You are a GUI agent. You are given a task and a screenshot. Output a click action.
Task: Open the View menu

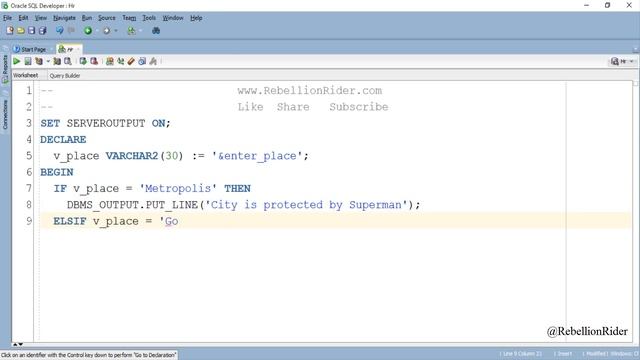point(40,18)
